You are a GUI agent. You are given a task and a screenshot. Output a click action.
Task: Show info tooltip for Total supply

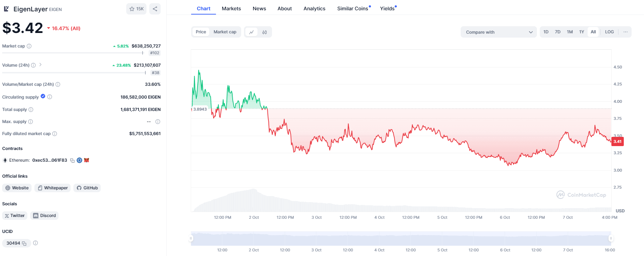pyautogui.click(x=31, y=110)
